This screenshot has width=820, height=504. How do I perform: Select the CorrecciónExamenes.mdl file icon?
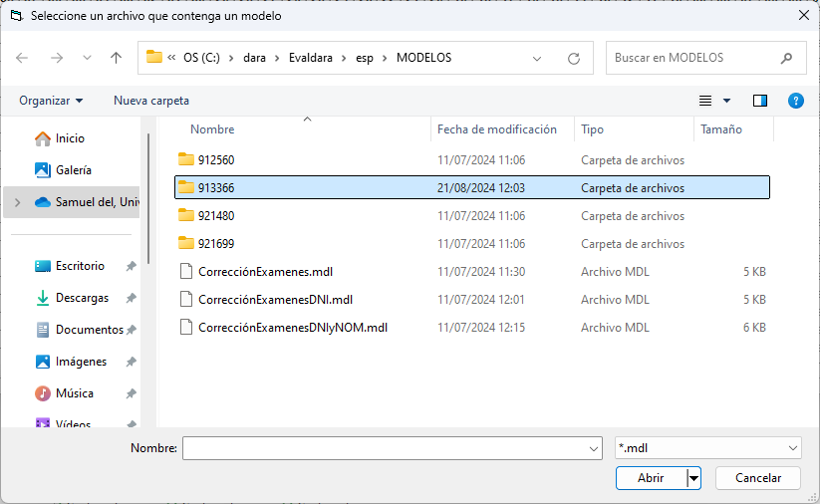(x=185, y=271)
